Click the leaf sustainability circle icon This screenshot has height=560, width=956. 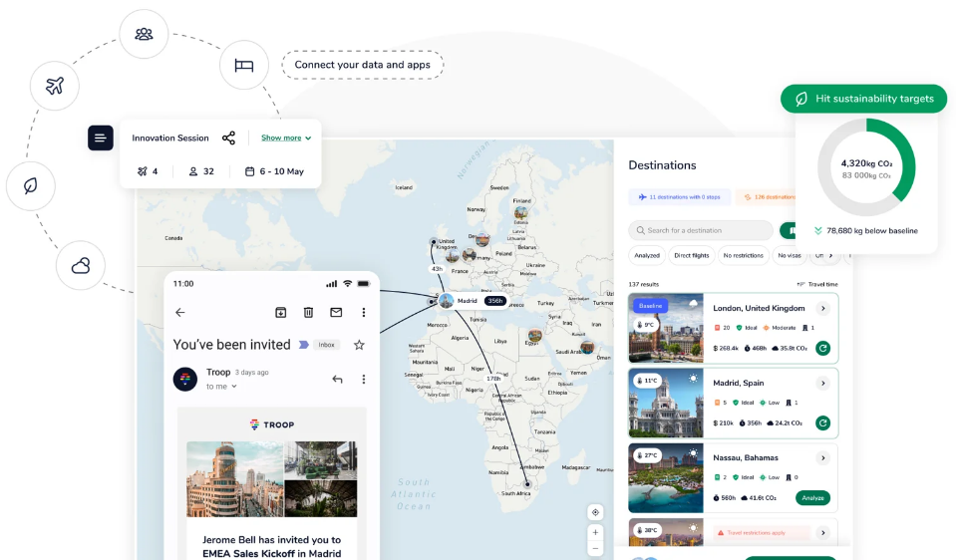31,185
